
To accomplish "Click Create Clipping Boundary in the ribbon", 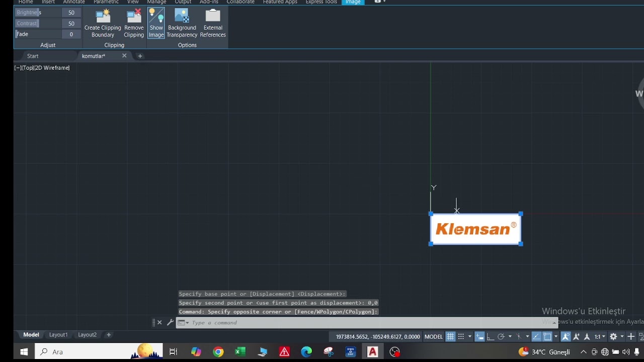I will [103, 24].
